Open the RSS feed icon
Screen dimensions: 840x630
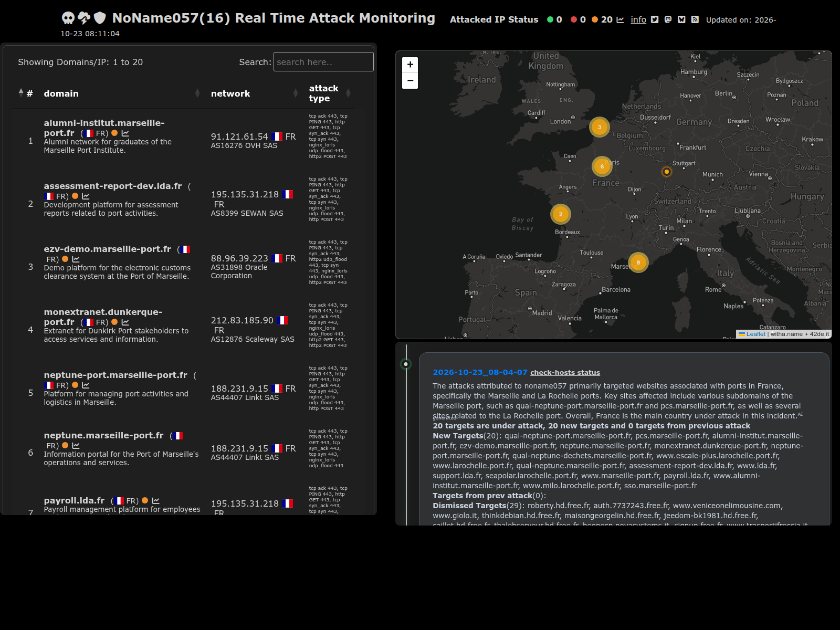695,19
